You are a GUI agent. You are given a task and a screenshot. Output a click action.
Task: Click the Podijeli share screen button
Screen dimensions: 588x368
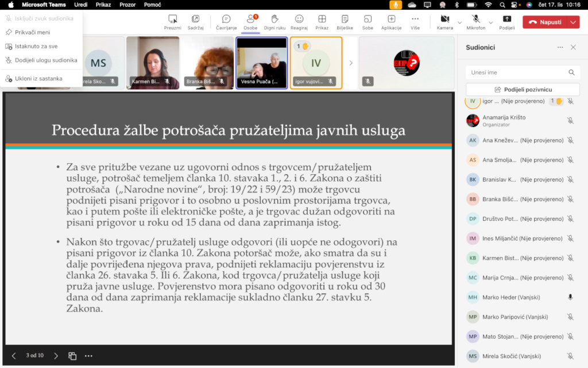point(506,22)
